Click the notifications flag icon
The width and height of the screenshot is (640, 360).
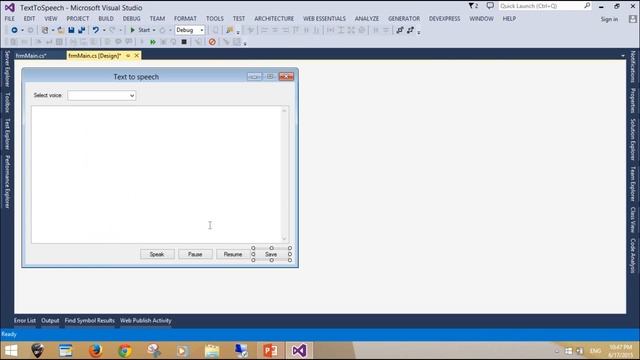pyautogui.click(x=473, y=6)
